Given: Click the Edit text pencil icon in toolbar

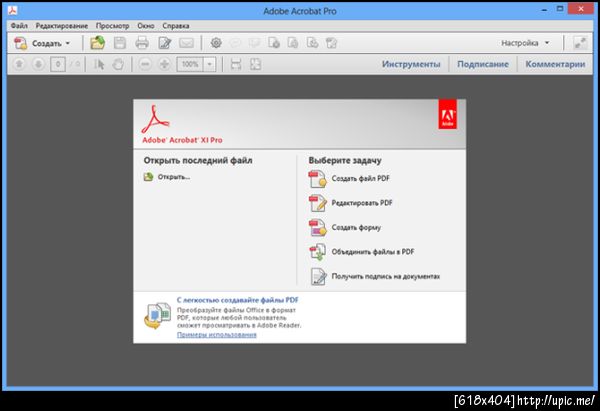Looking at the screenshot, I should 165,43.
